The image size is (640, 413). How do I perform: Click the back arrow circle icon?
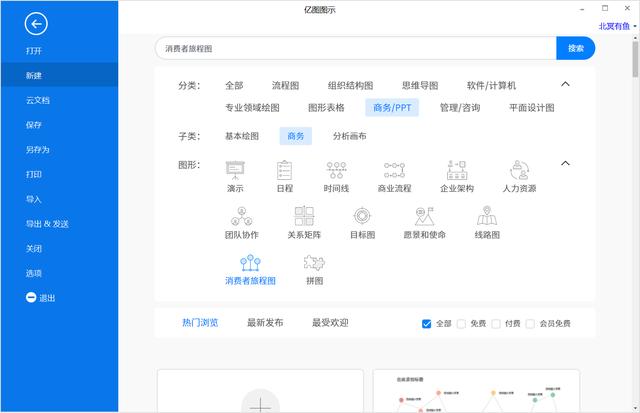(x=36, y=24)
